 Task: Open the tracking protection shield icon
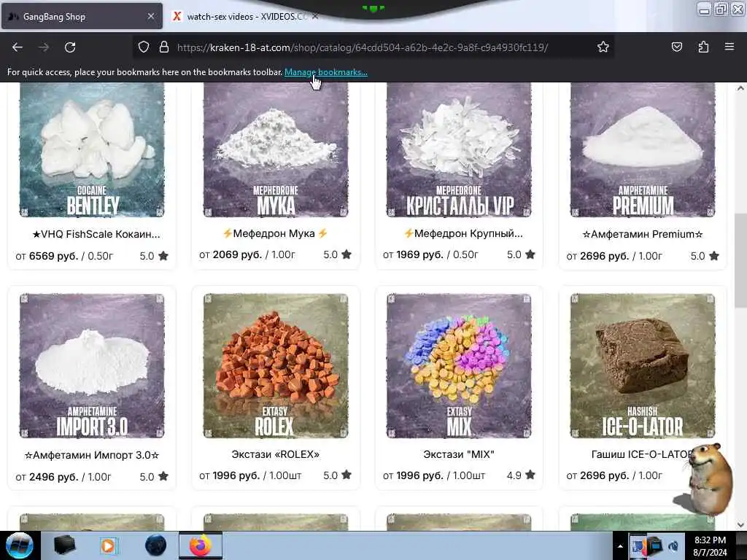144,47
